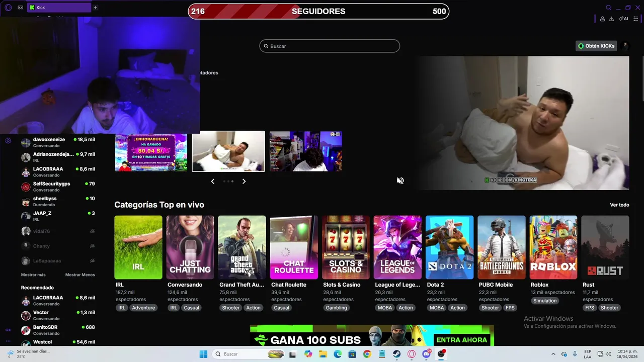This screenshot has width=644, height=362.
Task: Go to previous carousel stream arrow
Action: (212, 181)
